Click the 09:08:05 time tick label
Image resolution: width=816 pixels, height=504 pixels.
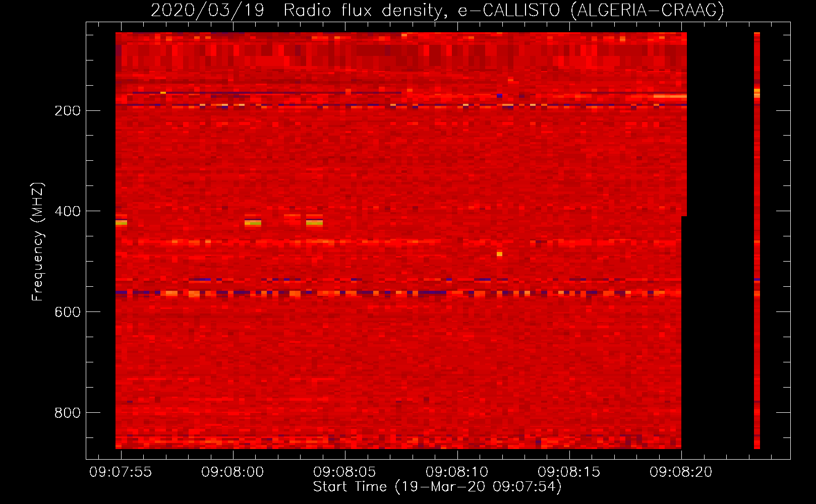pos(344,472)
